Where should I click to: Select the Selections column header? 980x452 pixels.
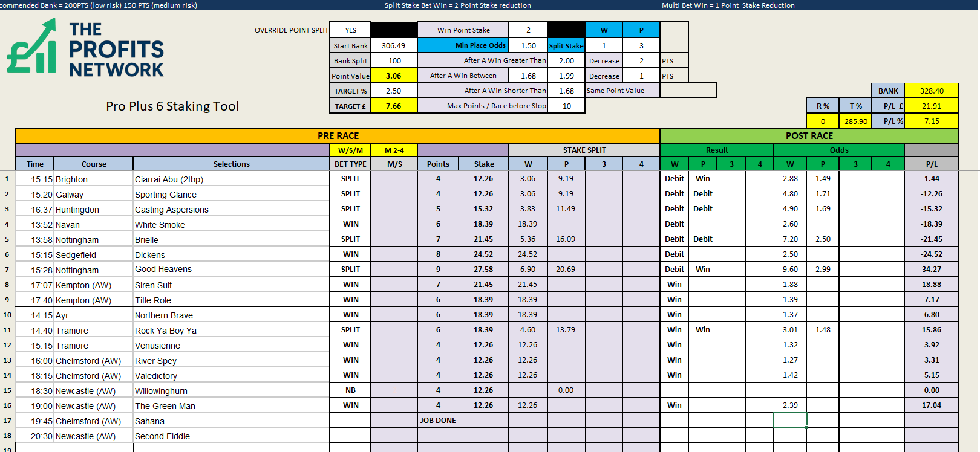click(x=231, y=164)
